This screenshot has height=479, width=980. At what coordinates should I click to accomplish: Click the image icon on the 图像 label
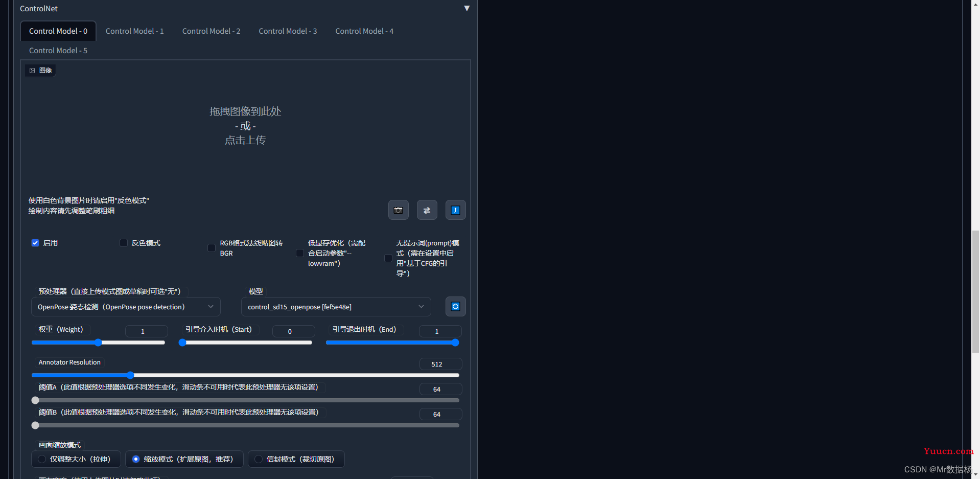(x=32, y=71)
